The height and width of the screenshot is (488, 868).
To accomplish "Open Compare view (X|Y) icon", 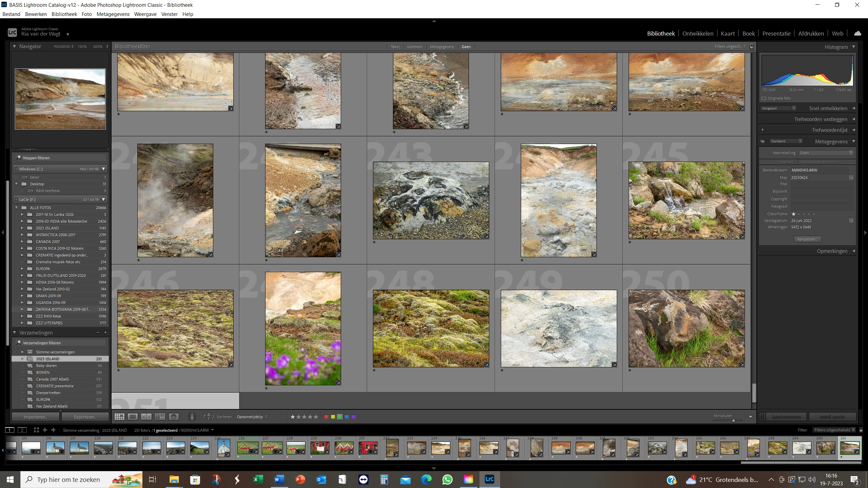I will point(146,417).
